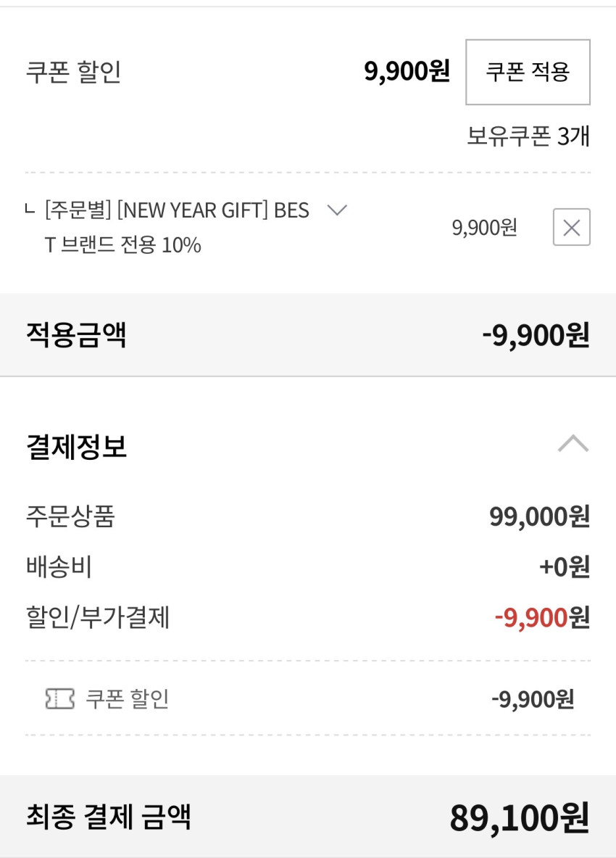Open the 보유쿠폰 3개 link

pos(528,136)
